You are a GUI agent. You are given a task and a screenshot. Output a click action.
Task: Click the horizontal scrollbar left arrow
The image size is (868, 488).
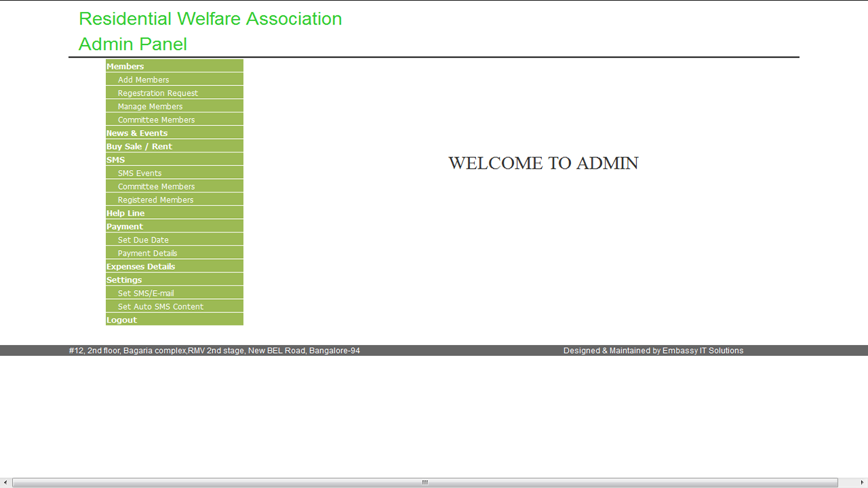tap(5, 483)
